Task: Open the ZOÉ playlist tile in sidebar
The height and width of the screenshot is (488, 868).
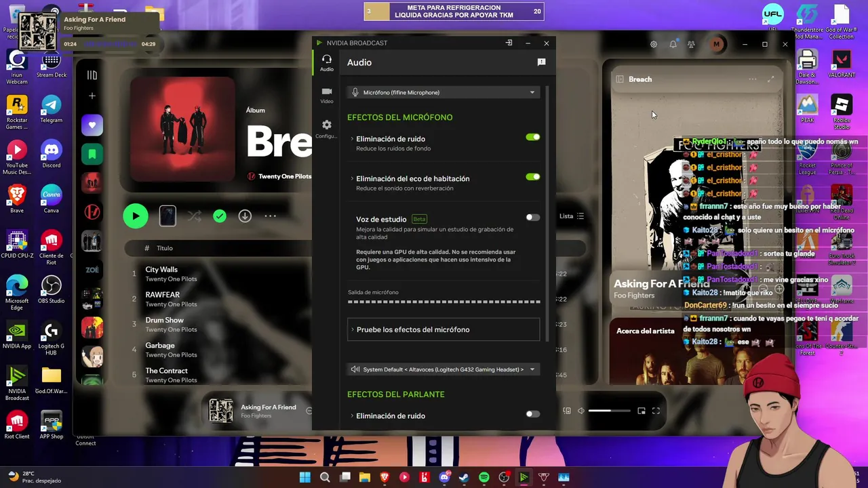Action: click(x=92, y=270)
